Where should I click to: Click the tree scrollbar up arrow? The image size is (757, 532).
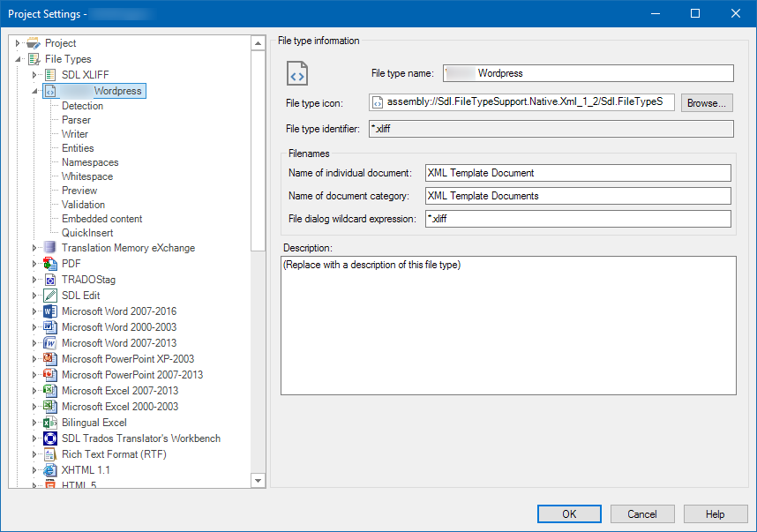(259, 43)
